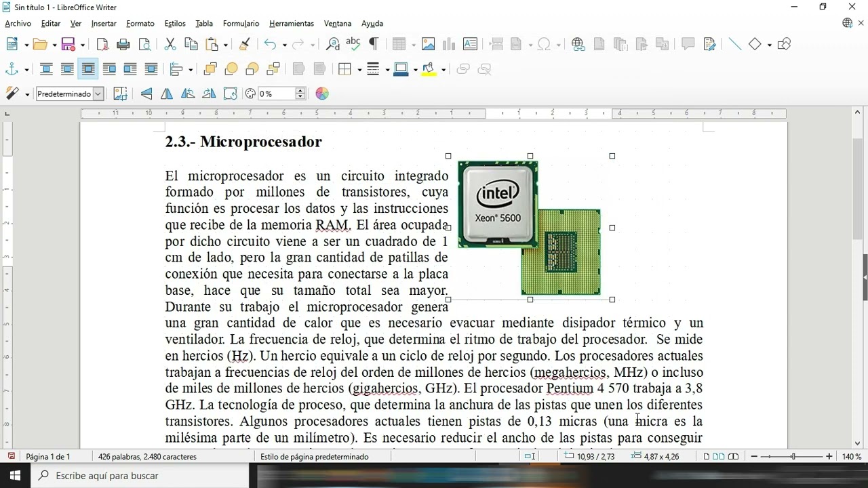Screen dimensions: 868x488
Task: Set wrap before (fourth wrap icon)
Action: tap(109, 69)
